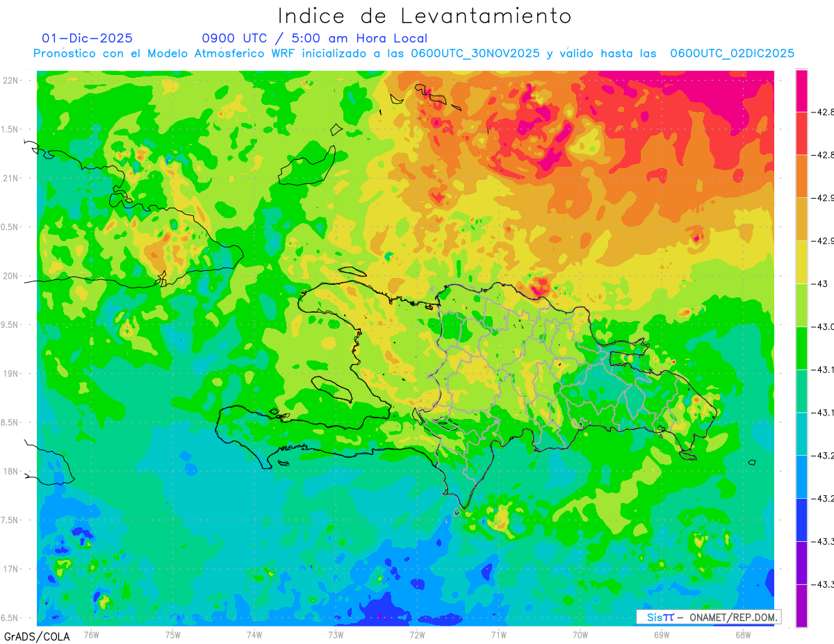Click the "69W" longitude label
Viewport: 834px width, 644px height.
click(x=662, y=634)
